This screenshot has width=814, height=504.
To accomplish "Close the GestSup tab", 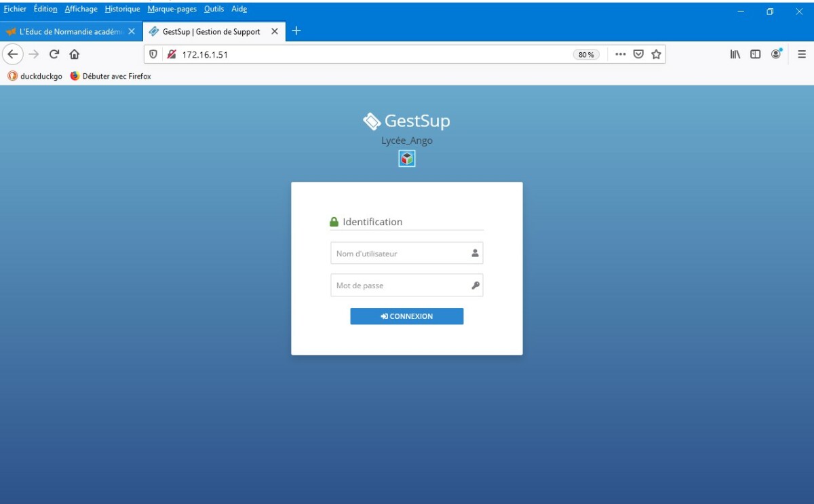I will coord(275,31).
